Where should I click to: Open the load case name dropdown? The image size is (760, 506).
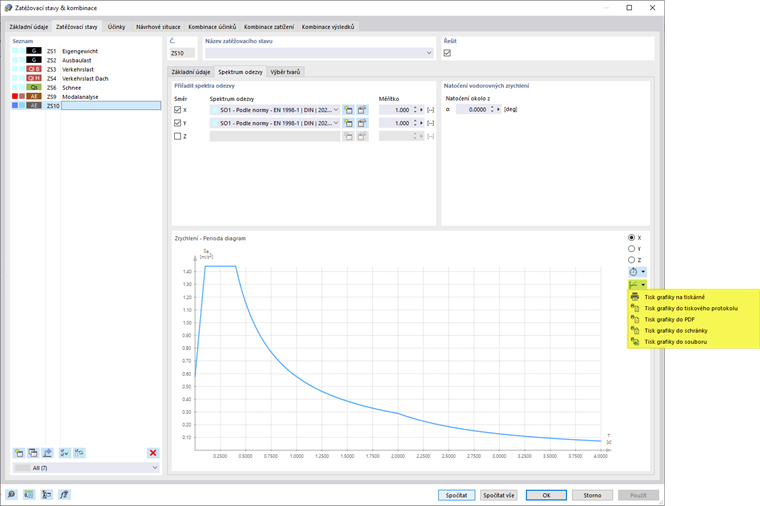(x=429, y=53)
